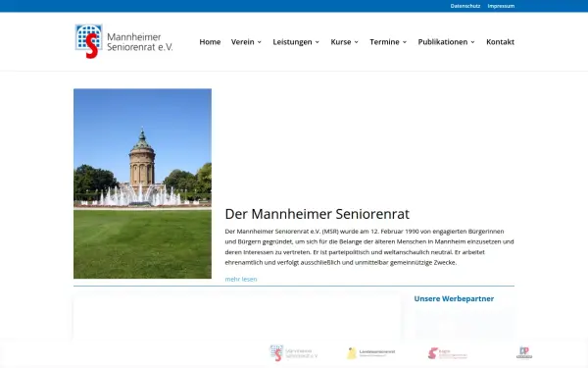Open the Impressum link in top bar

(x=501, y=6)
